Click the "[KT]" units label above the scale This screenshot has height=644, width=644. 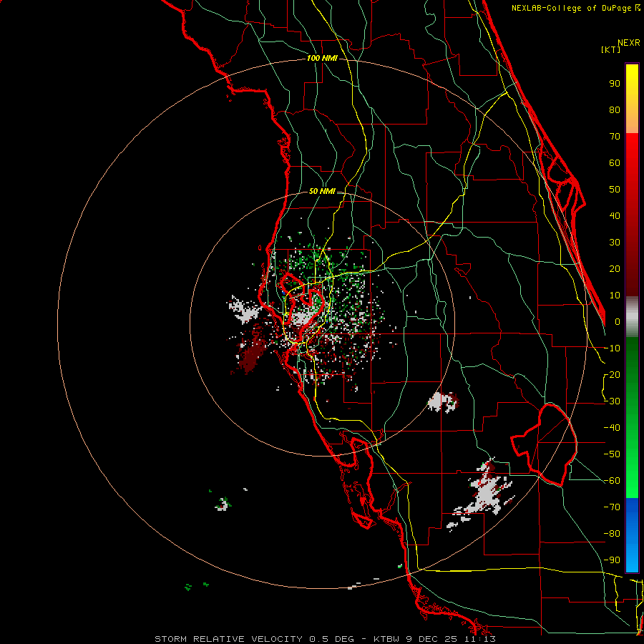610,49
